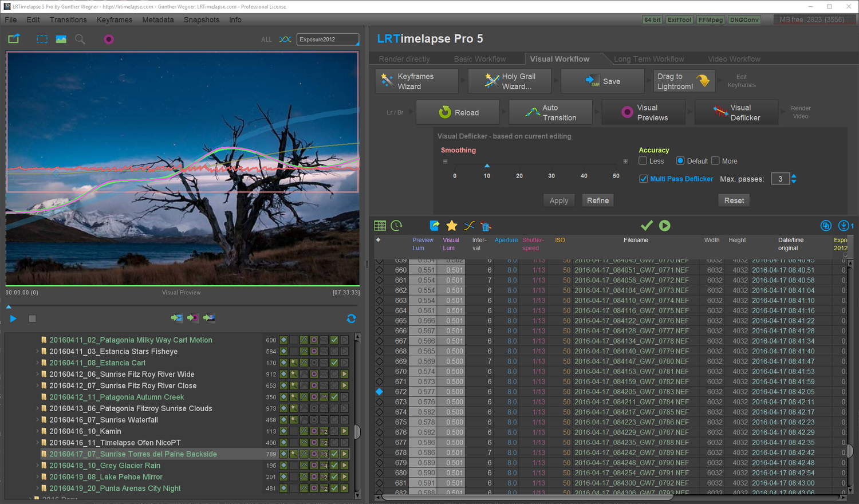Click the green export icon above the preview
This screenshot has width=859, height=504.
coord(14,39)
